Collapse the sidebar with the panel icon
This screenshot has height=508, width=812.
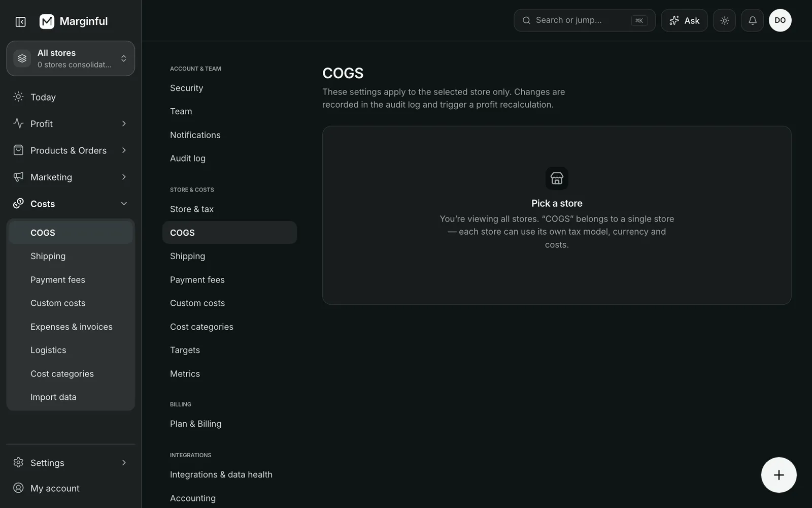pyautogui.click(x=21, y=21)
